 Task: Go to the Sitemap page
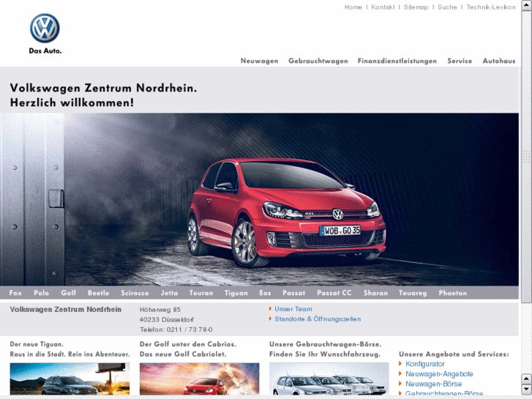(416, 7)
